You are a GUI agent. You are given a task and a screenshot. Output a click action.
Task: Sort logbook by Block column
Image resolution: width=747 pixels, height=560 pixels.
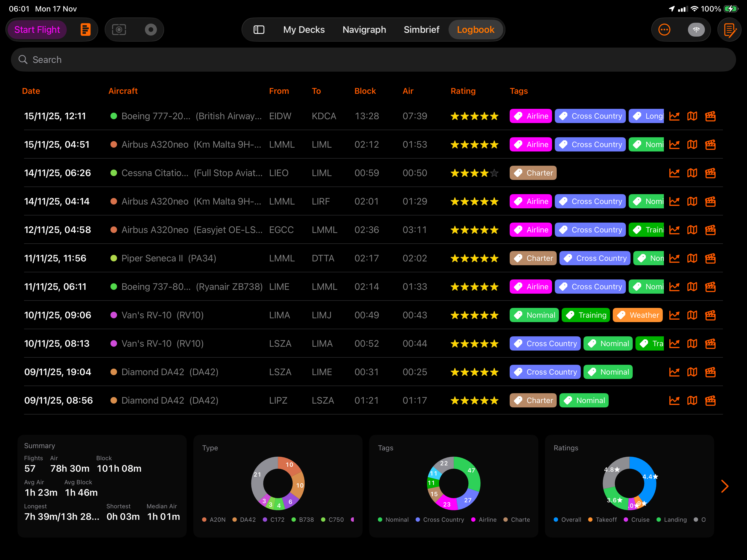tap(365, 91)
